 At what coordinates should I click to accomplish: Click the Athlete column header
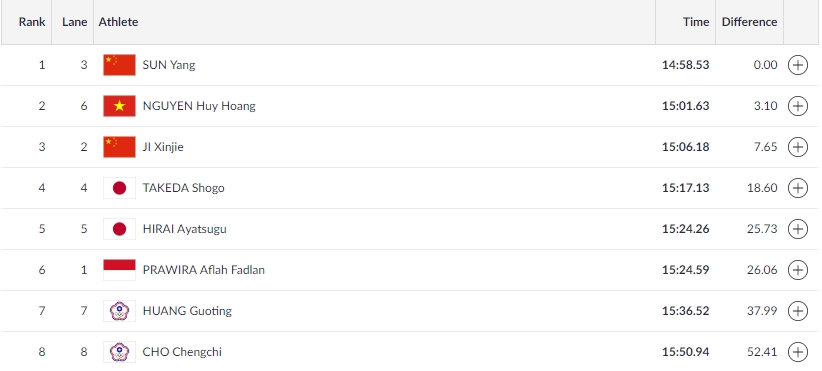coord(118,22)
